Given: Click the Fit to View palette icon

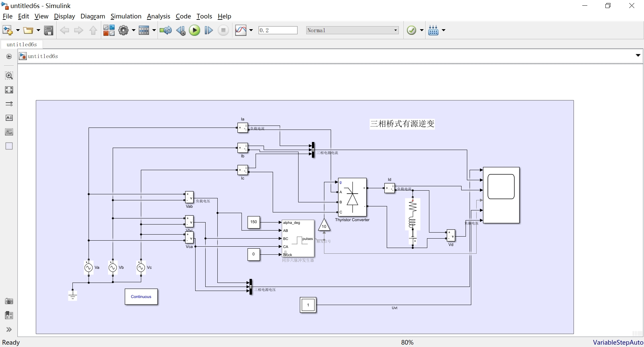Looking at the screenshot, I should tap(9, 90).
